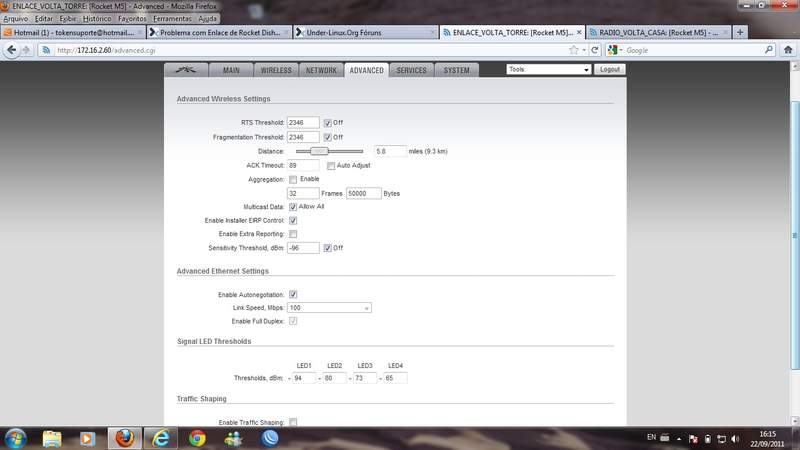Open the Histórico menu
Image resolution: width=800 pixels, height=450 pixels.
click(x=97, y=18)
